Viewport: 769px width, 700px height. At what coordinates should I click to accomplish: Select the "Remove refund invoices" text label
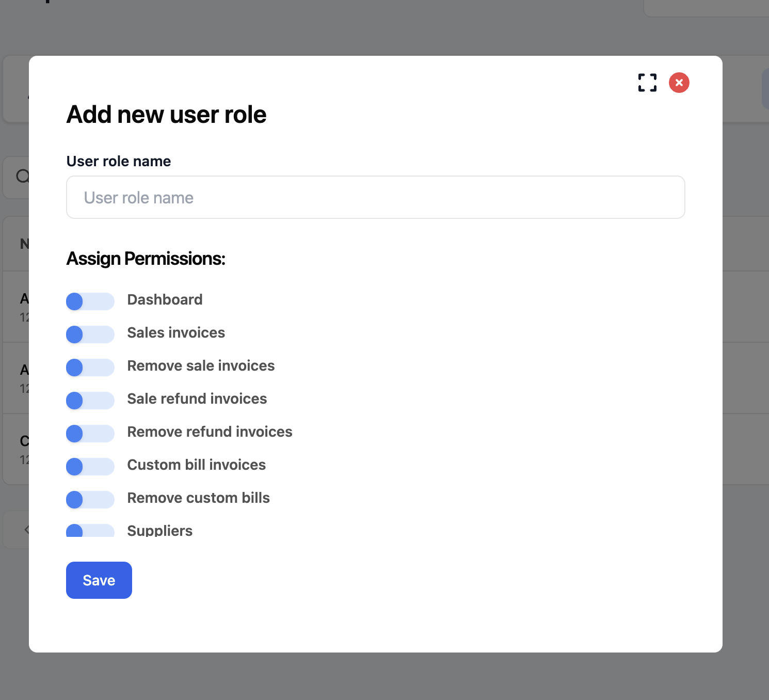210,432
